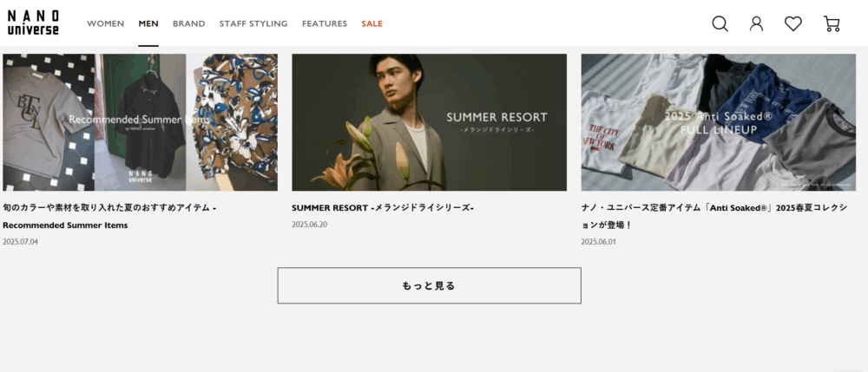Select the MEN menu item

[148, 23]
